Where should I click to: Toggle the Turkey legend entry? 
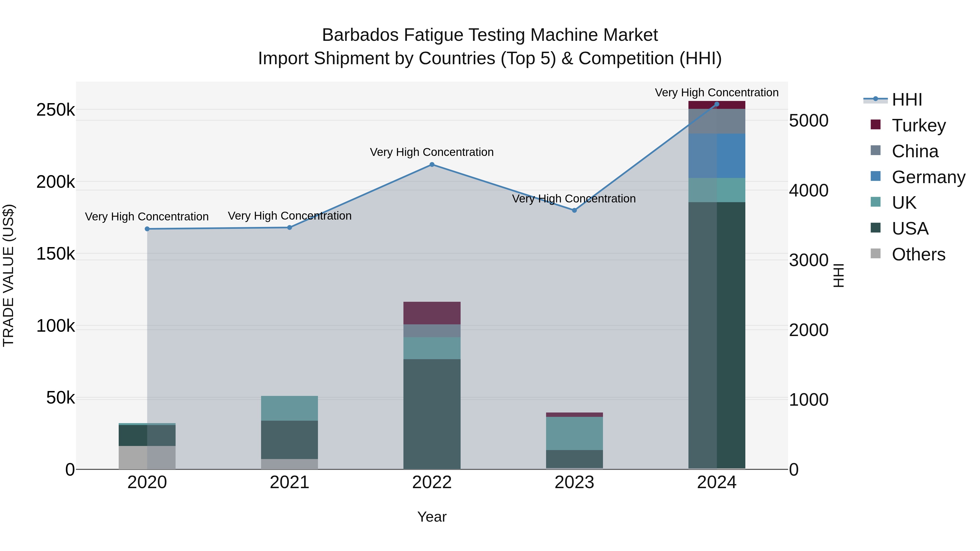point(908,125)
